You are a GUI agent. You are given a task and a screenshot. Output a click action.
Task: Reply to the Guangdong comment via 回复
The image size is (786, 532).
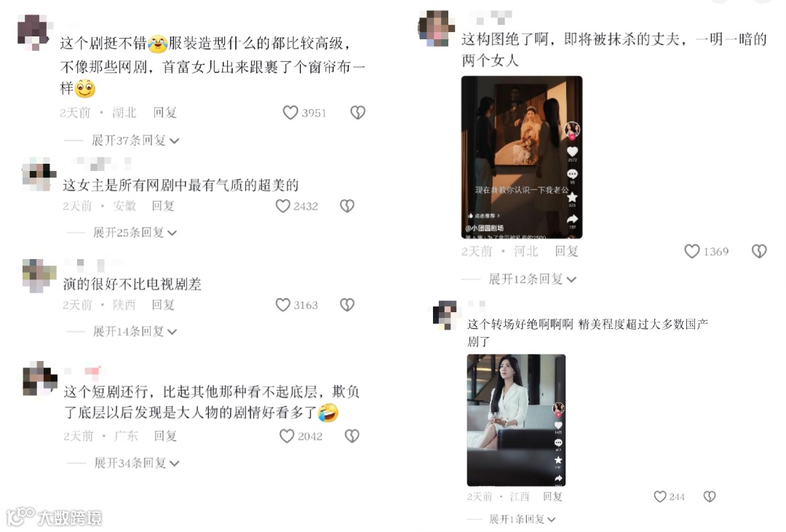(x=165, y=436)
